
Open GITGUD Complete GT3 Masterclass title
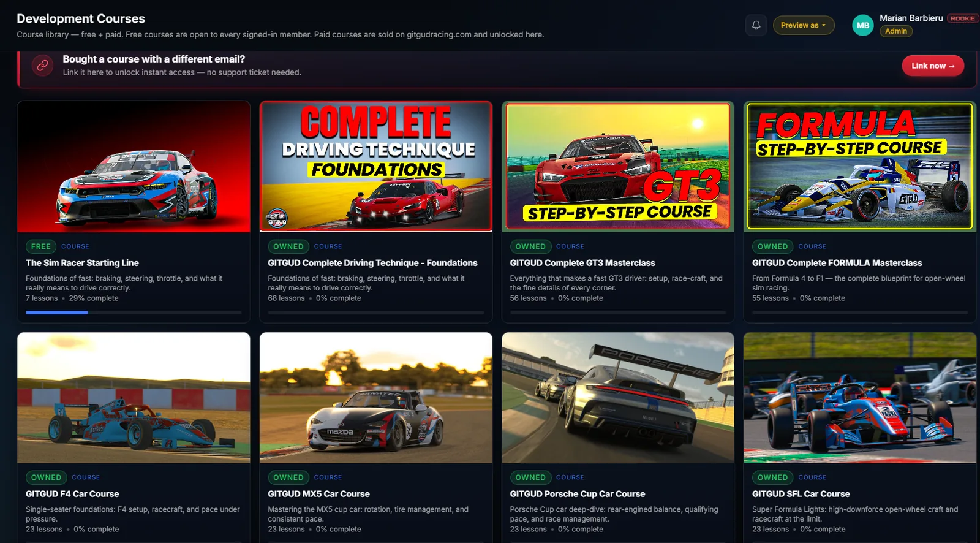pos(582,263)
